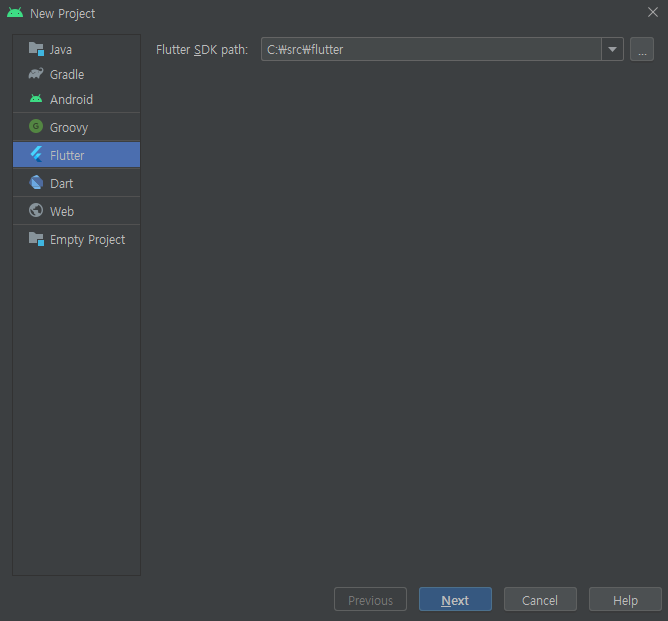Viewport: 668px width, 621px height.
Task: Click the Flutter SDK path text field
Action: 431,49
